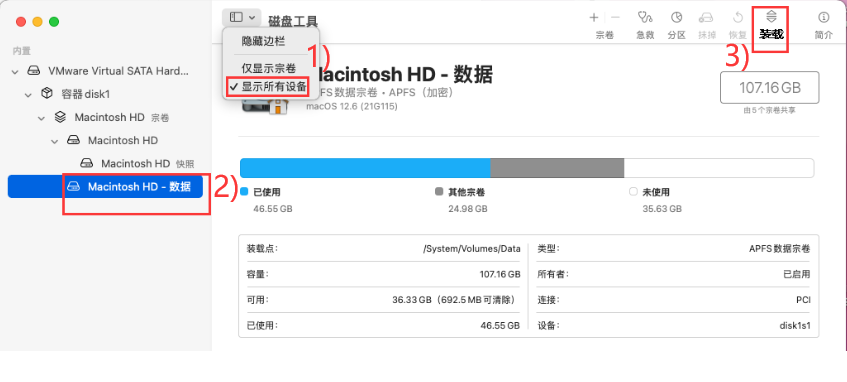847x382 pixels.
Task: Click the yellow minimize window button
Action: 37,22
